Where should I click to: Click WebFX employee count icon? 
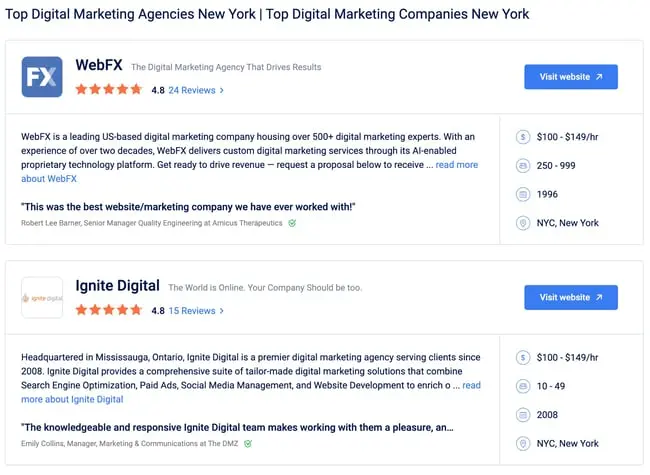(523, 165)
